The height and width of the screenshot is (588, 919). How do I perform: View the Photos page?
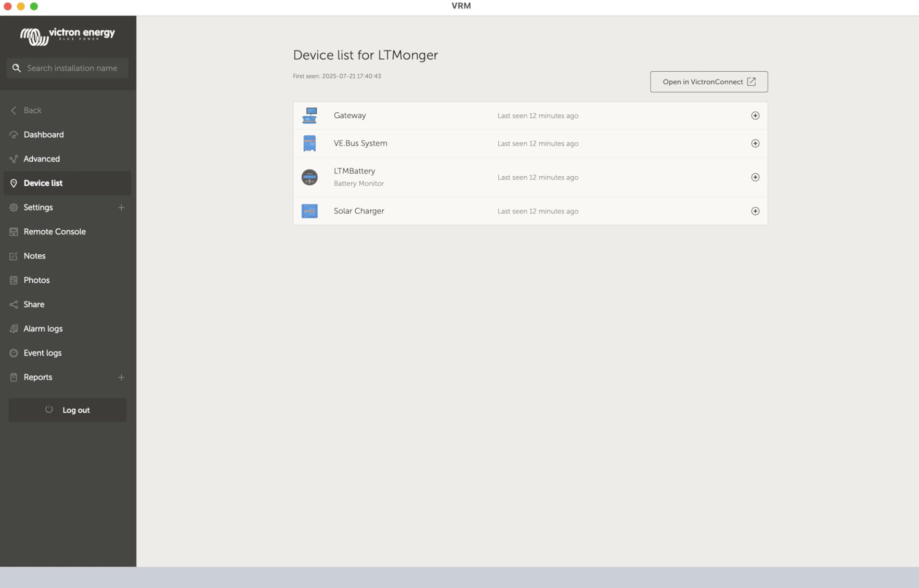[x=68, y=280]
